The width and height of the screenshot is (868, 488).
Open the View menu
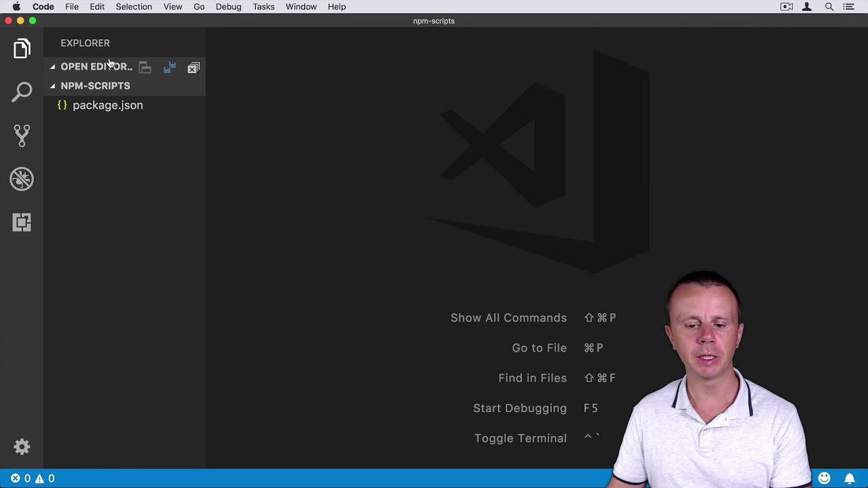tap(173, 7)
